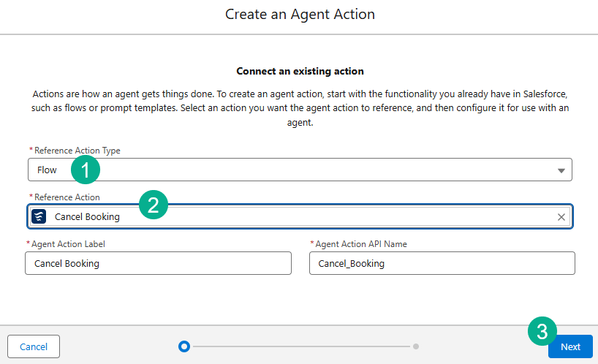Click the progress bar track between steps

pos(300,346)
